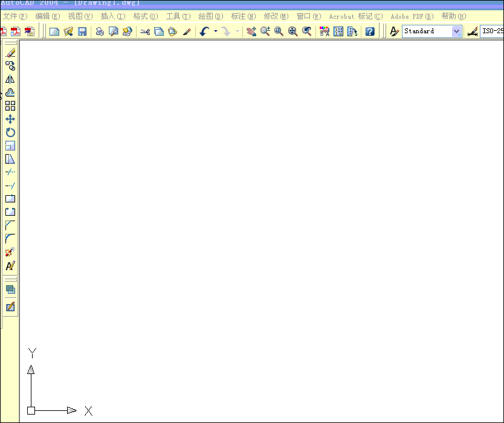Click the PDF with lock and envelope icon
504x423 pixels.
click(x=30, y=31)
